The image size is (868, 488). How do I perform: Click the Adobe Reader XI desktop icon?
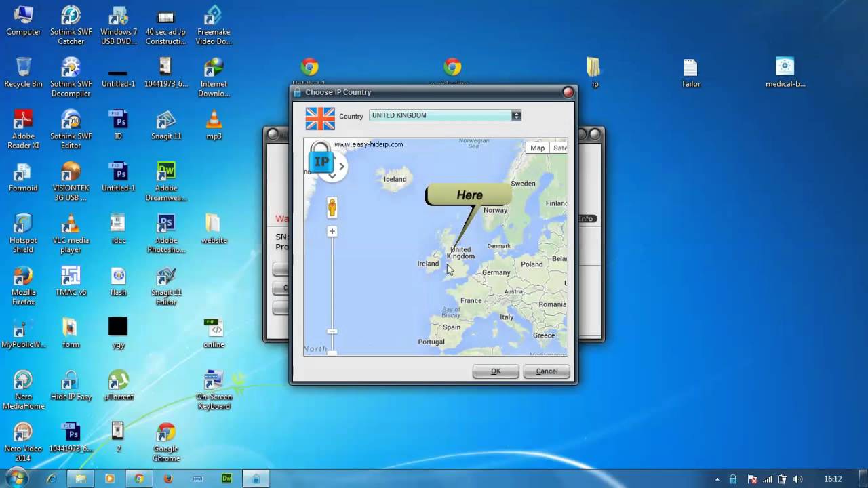pos(24,129)
